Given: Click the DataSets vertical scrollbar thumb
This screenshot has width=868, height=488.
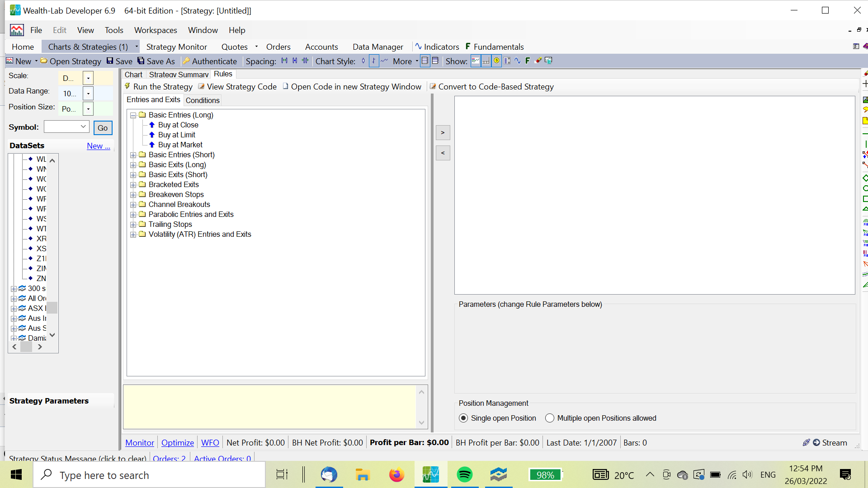Looking at the screenshot, I should point(52,308).
